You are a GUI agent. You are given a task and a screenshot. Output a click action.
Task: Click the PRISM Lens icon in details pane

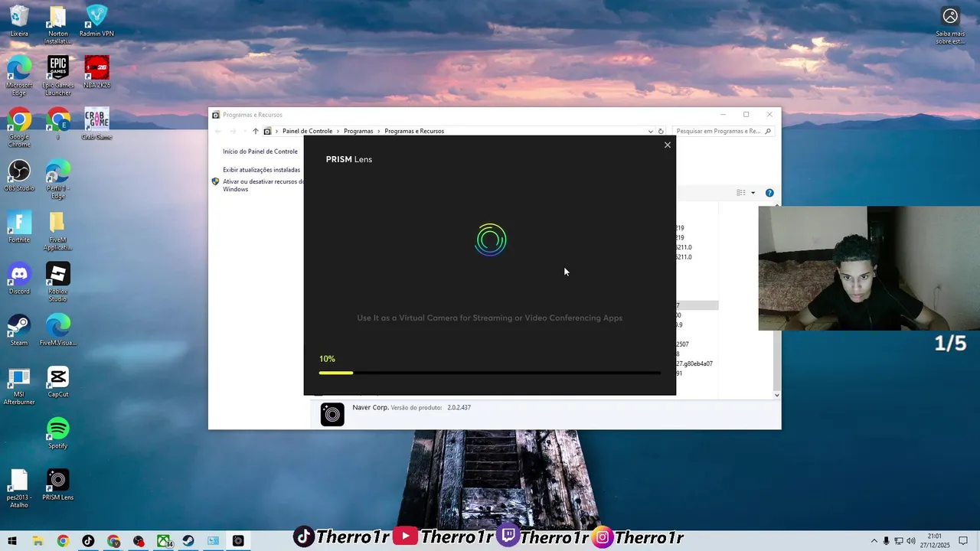pos(332,414)
